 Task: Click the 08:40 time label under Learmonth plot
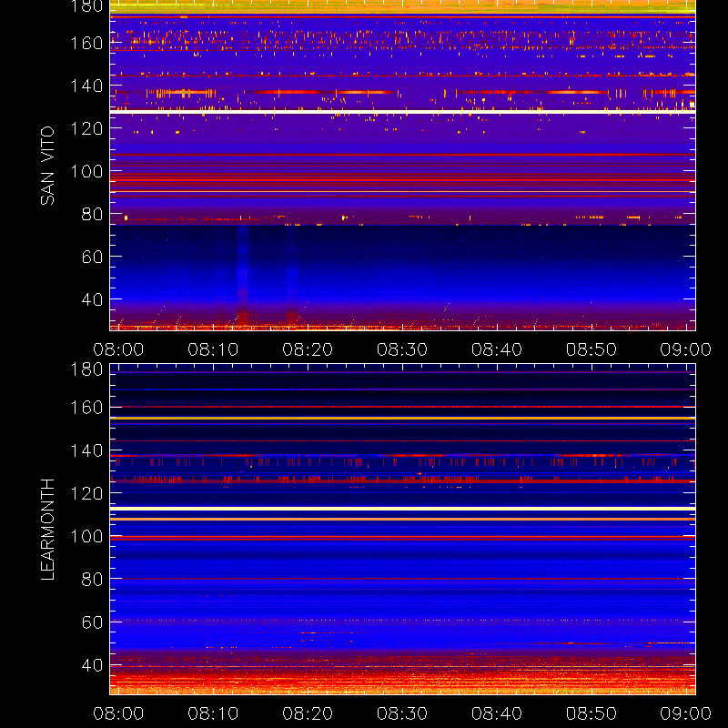[x=497, y=713]
